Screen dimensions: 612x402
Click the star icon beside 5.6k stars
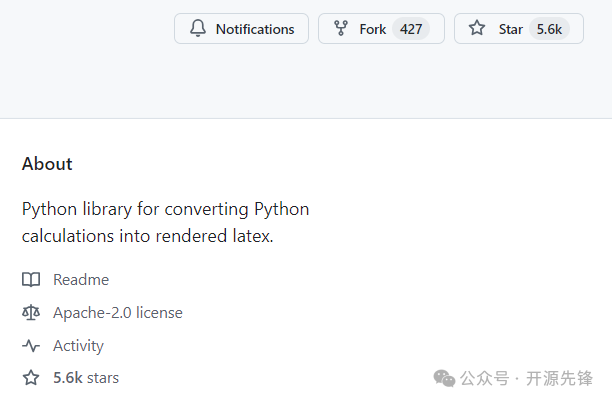pos(31,378)
